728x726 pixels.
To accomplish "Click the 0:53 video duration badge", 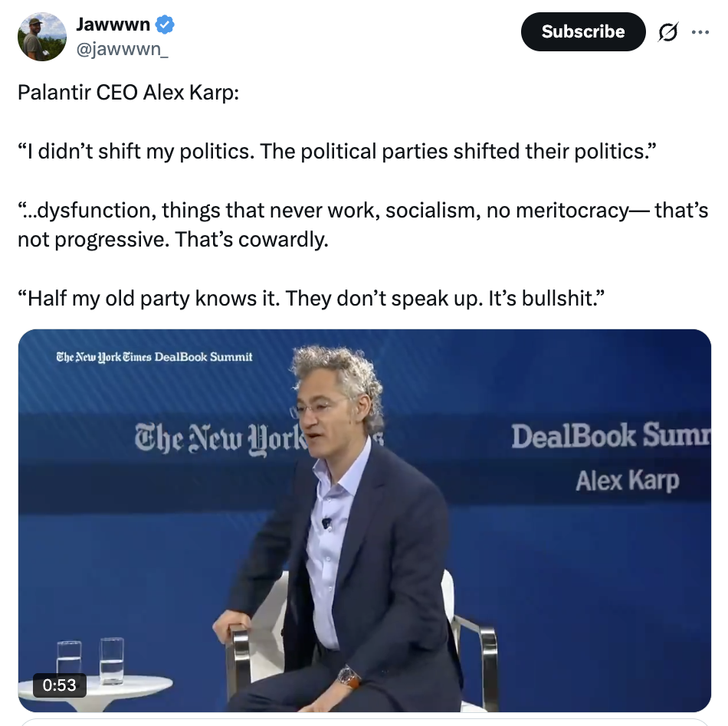I will (60, 685).
